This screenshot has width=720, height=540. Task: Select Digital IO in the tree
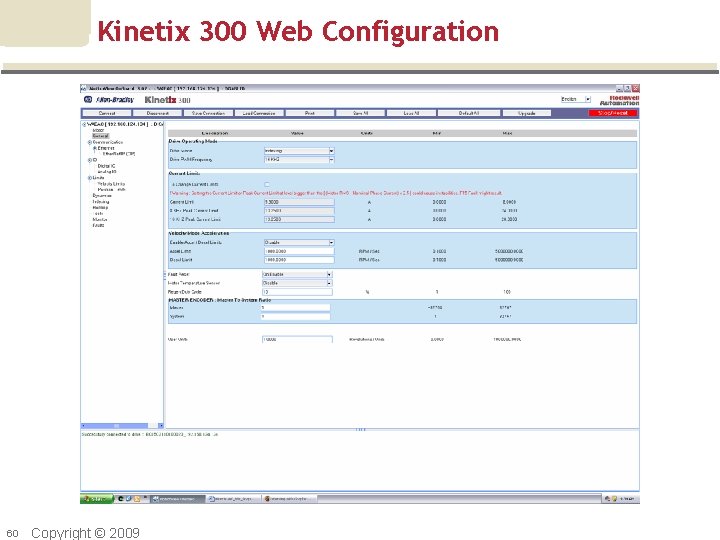(107, 166)
